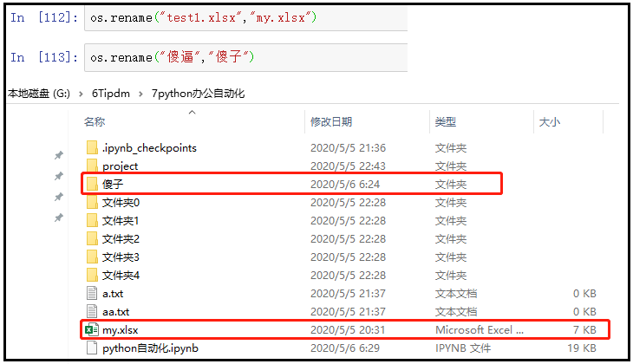Click the sort arrow above 名称 column
Viewport: 633px width, 364px height.
click(x=193, y=112)
